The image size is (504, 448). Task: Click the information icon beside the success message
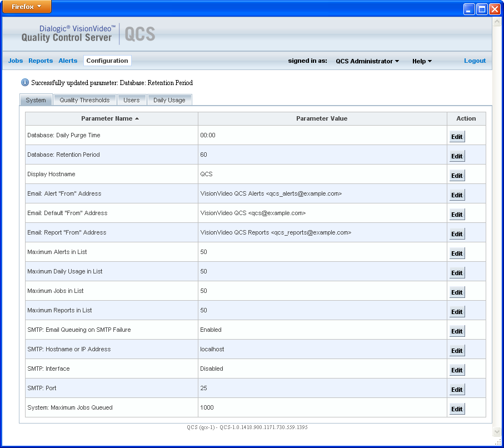click(x=24, y=82)
